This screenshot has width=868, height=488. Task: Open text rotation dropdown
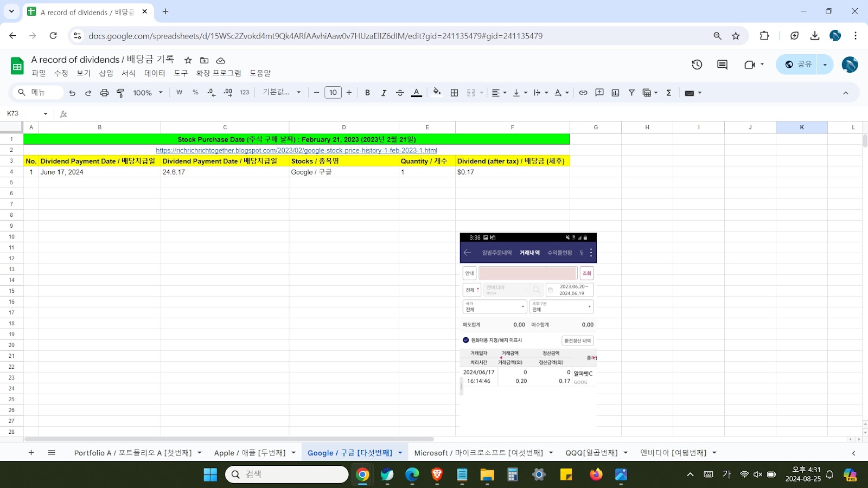pos(561,93)
